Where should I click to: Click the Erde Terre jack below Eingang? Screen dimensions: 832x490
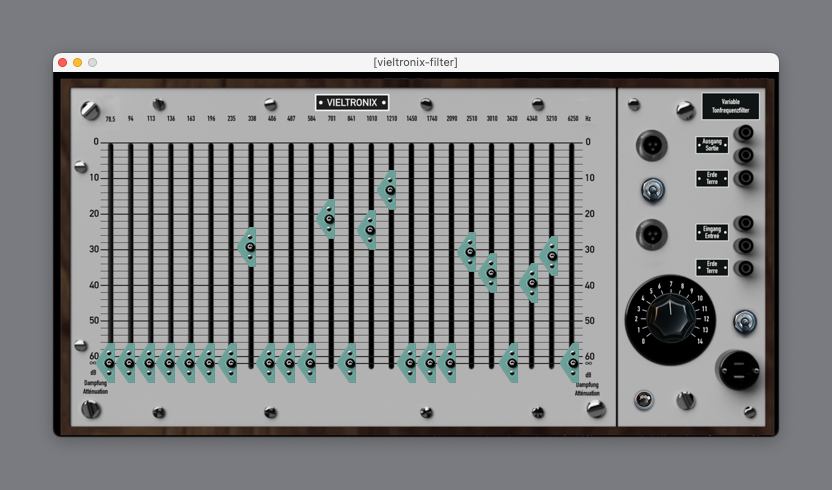click(x=744, y=268)
